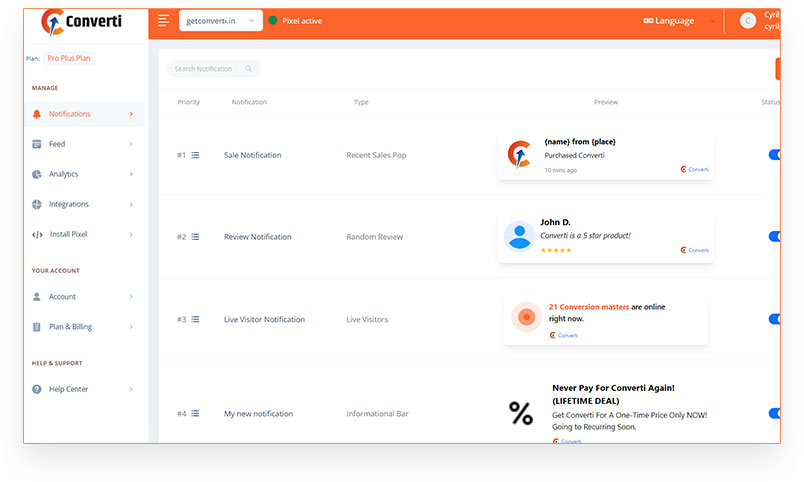This screenshot has width=804, height=482.
Task: Click the Integrations globe icon
Action: [x=36, y=204]
